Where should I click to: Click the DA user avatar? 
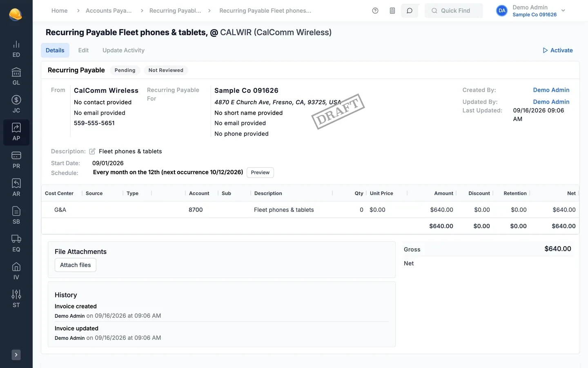tap(502, 11)
